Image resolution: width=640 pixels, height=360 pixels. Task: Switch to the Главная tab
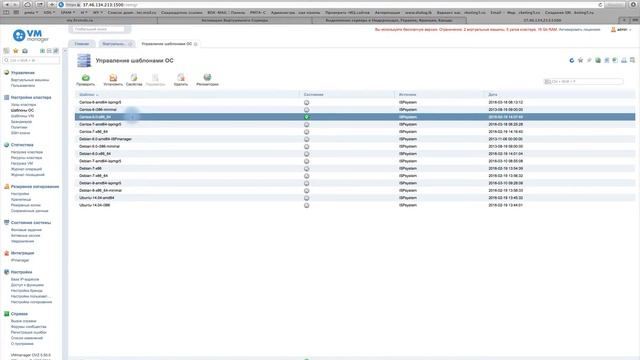point(82,44)
